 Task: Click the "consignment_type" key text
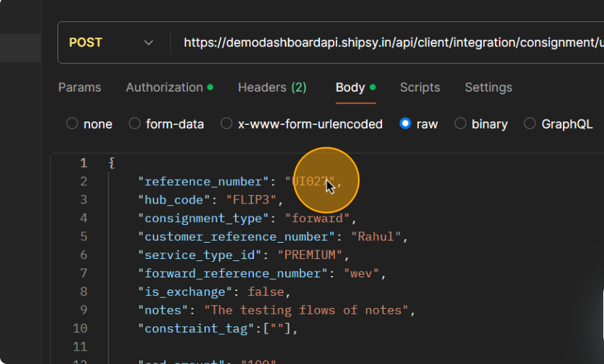[203, 219]
